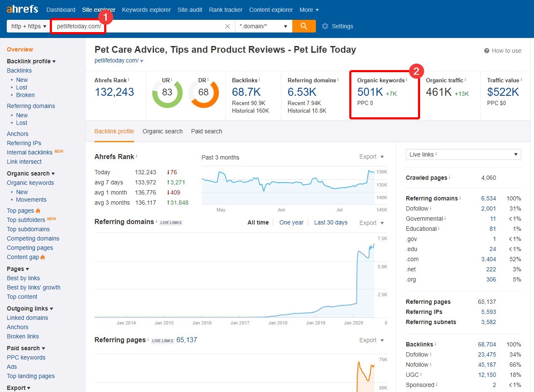Viewport: 534px width, 392px height.
Task: Open Keywords explorer in the top navigation
Action: pos(146,10)
